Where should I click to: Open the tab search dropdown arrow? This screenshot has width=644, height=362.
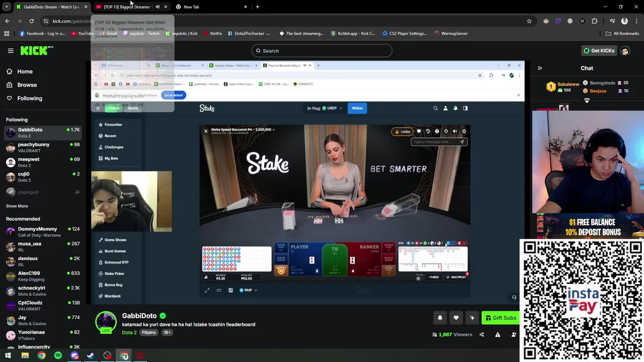click(7, 7)
